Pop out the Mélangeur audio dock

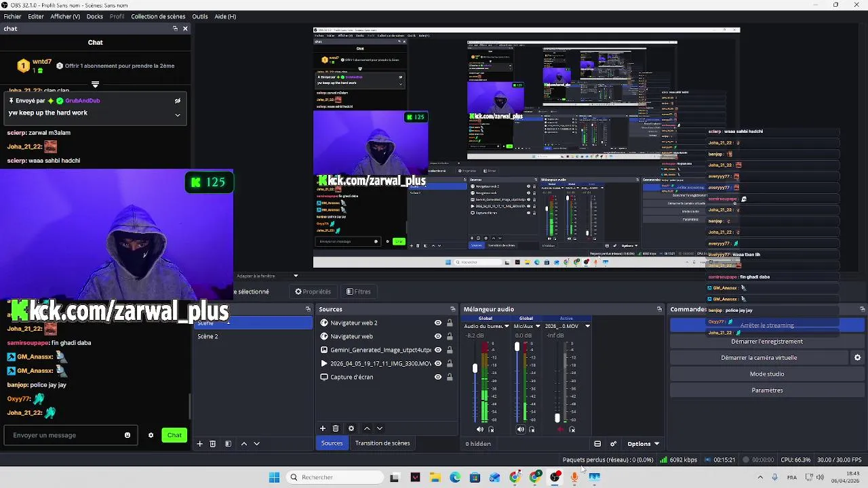[x=659, y=309]
